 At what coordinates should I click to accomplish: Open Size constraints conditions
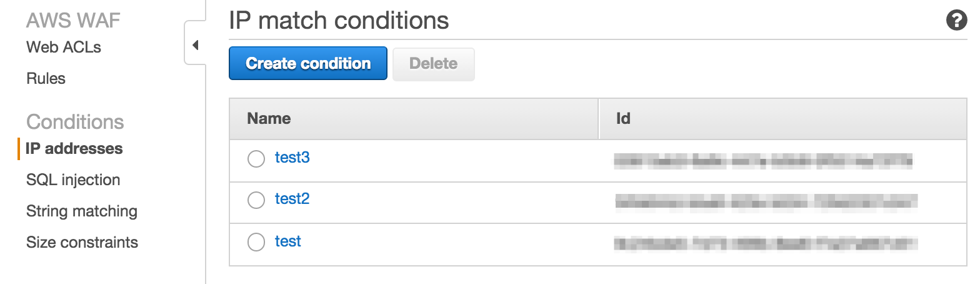[x=82, y=243]
